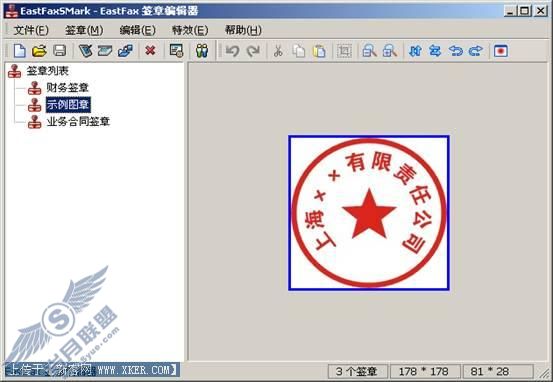
Task: Open the 帮助(H) menu
Action: 243,30
